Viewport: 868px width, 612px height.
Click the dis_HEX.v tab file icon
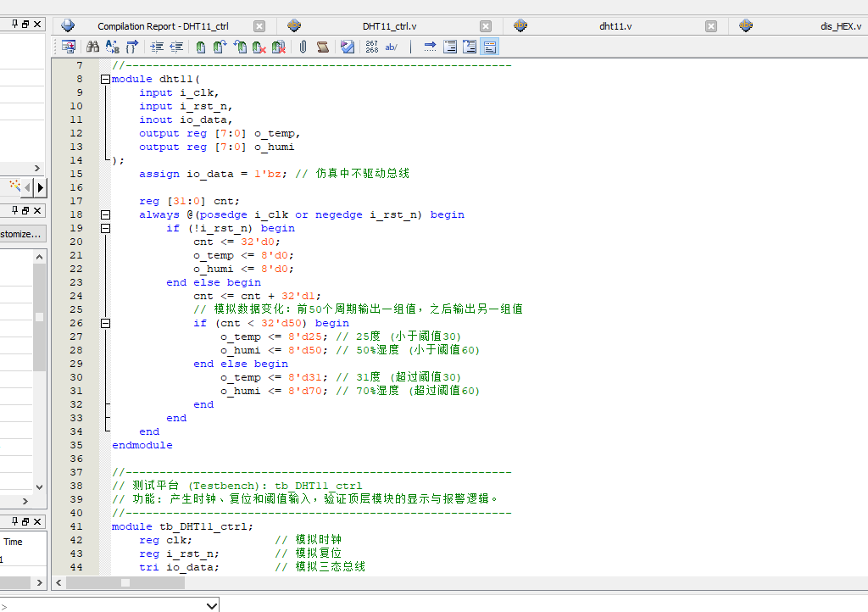(x=746, y=25)
